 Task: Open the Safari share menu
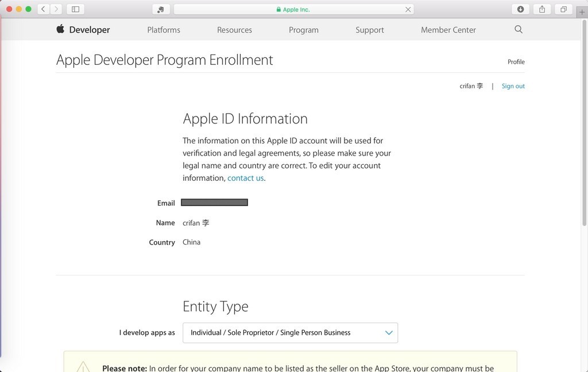click(x=542, y=9)
